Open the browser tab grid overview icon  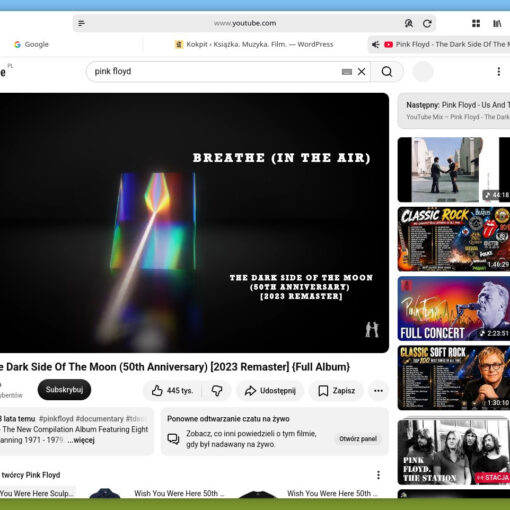[476, 23]
